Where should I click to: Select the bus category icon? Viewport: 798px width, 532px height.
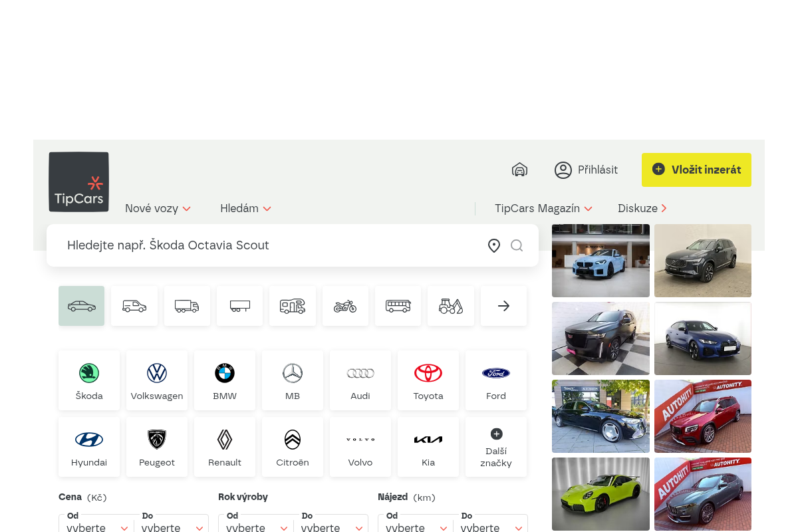(x=398, y=306)
